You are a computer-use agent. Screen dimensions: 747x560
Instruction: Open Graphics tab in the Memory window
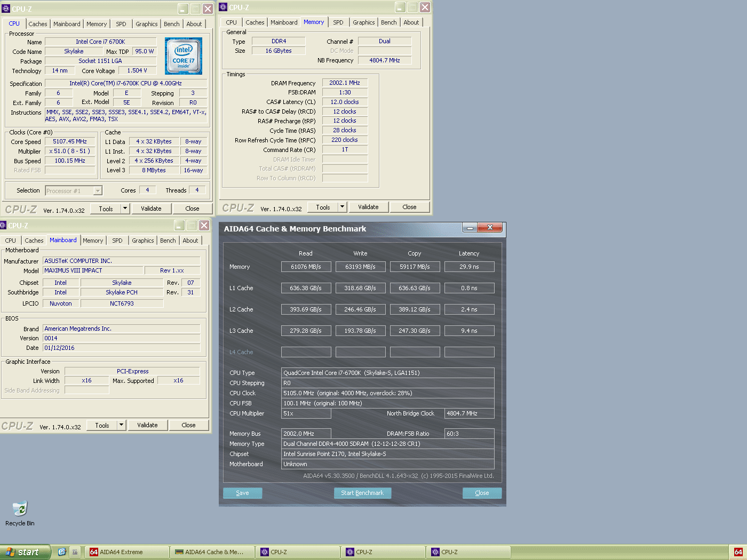(364, 22)
